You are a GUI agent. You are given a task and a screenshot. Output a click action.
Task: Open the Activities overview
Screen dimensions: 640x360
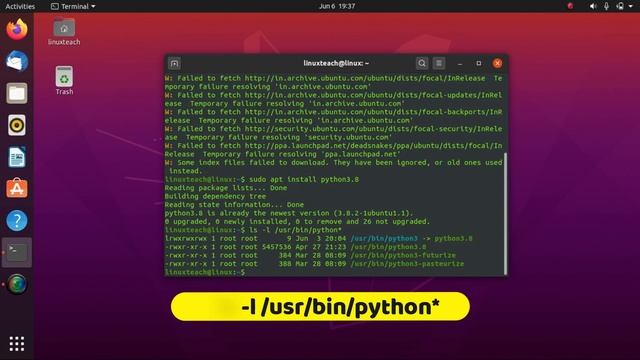click(20, 6)
